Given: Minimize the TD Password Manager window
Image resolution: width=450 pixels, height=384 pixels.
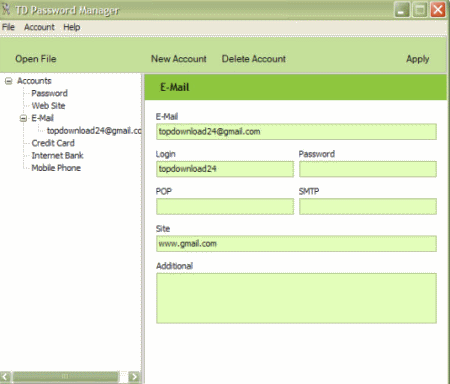Looking at the screenshot, I should click(x=402, y=10).
